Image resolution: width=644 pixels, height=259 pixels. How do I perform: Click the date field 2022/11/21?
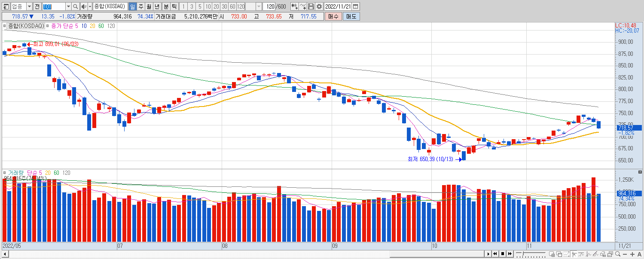(x=338, y=6)
